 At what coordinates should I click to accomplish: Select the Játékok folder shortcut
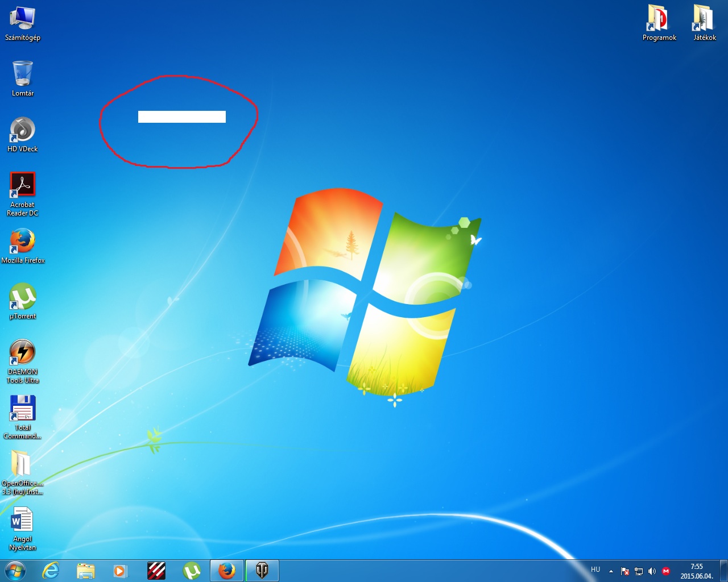click(705, 23)
